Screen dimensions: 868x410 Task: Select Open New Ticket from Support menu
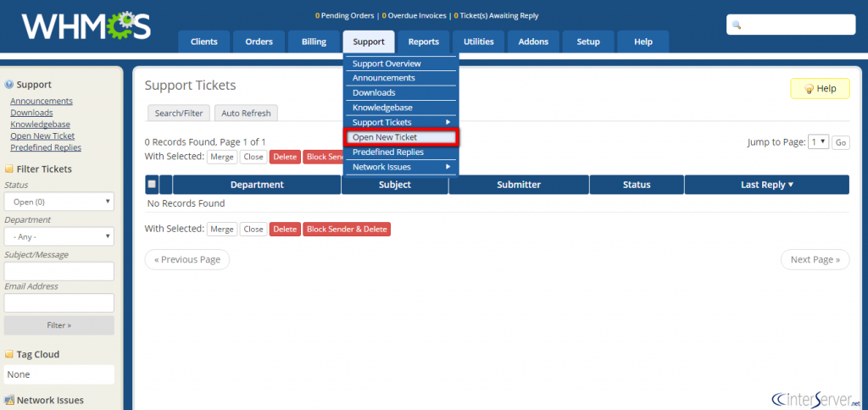click(401, 137)
